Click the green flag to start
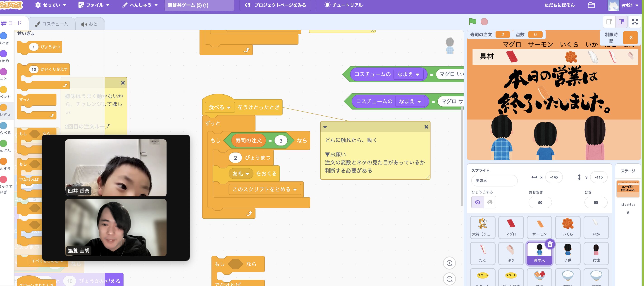This screenshot has width=644, height=286. pyautogui.click(x=472, y=22)
